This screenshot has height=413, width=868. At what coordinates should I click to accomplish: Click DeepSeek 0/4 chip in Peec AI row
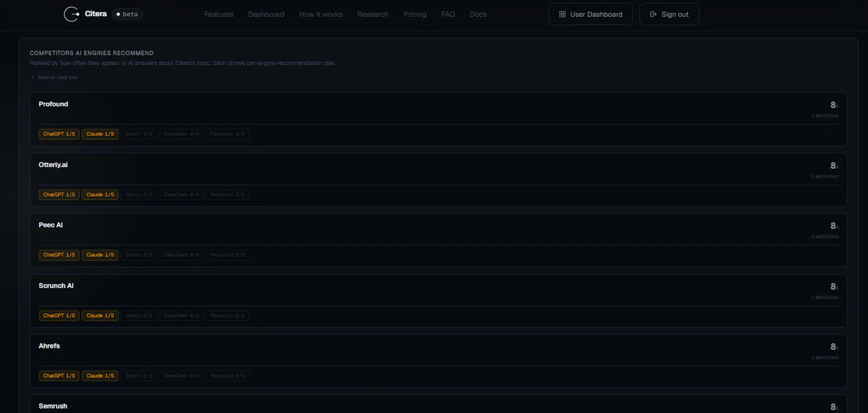click(182, 255)
